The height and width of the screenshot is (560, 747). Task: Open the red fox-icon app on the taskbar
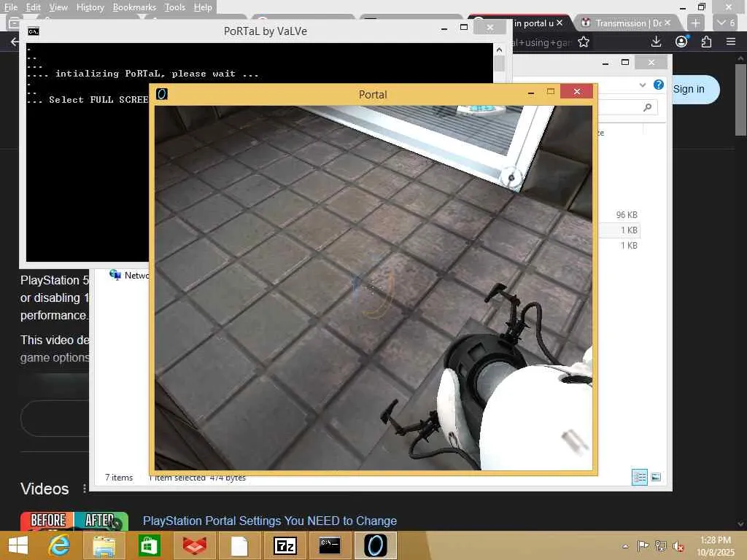tap(194, 545)
